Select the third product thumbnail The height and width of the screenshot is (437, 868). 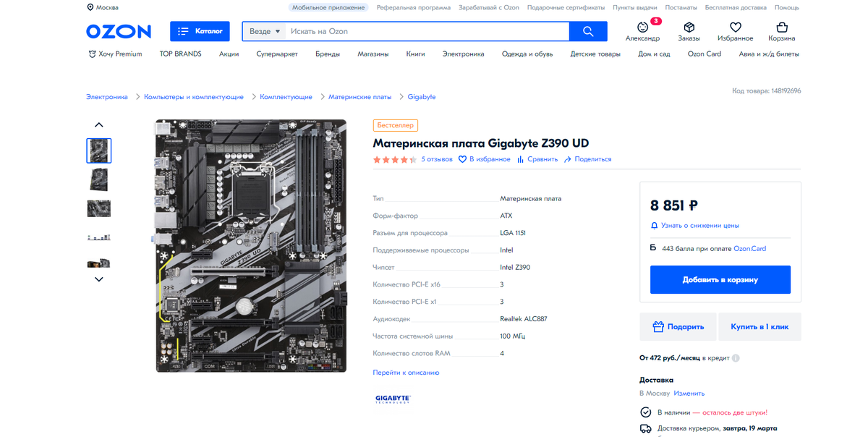99,208
